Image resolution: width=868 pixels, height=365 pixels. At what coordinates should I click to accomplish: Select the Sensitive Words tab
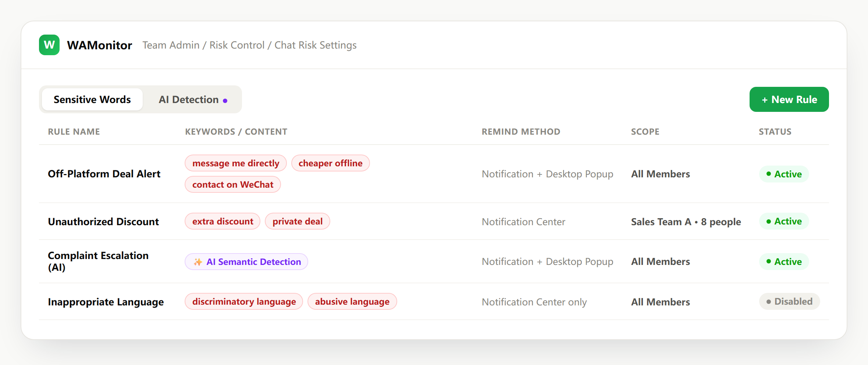92,99
